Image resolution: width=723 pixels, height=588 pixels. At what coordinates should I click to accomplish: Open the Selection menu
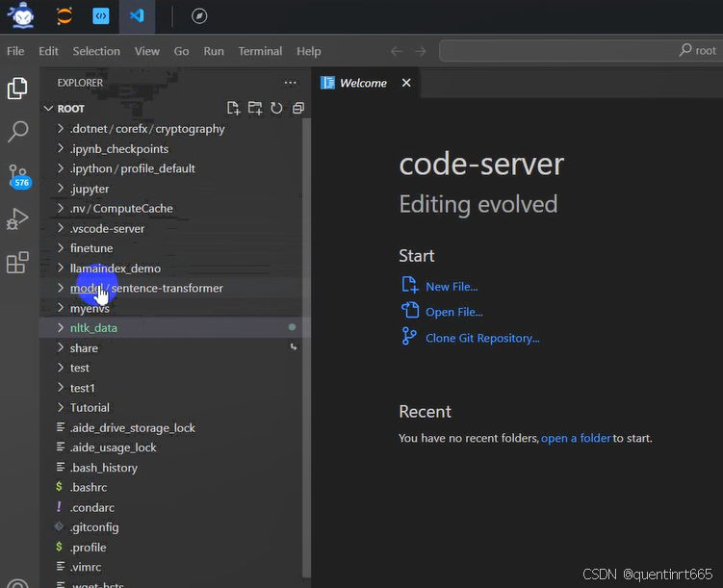click(x=96, y=51)
